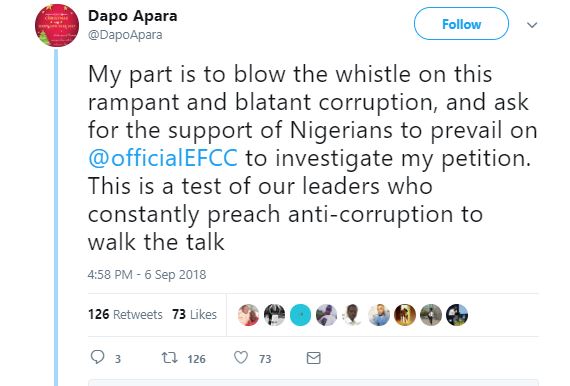
Task: Open the first liker avatar in row
Action: coord(248,315)
